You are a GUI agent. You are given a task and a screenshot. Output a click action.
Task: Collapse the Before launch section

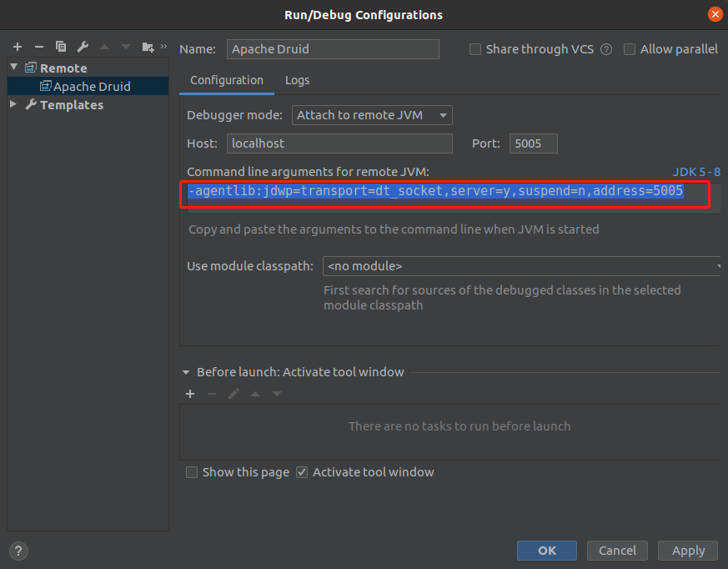point(185,372)
